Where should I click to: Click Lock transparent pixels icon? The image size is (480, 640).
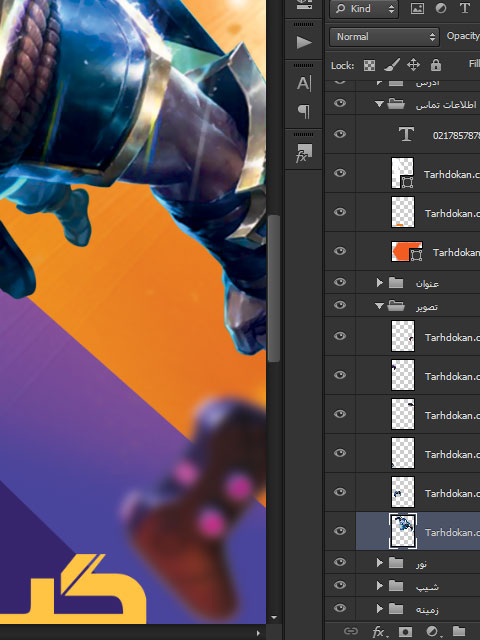369,65
